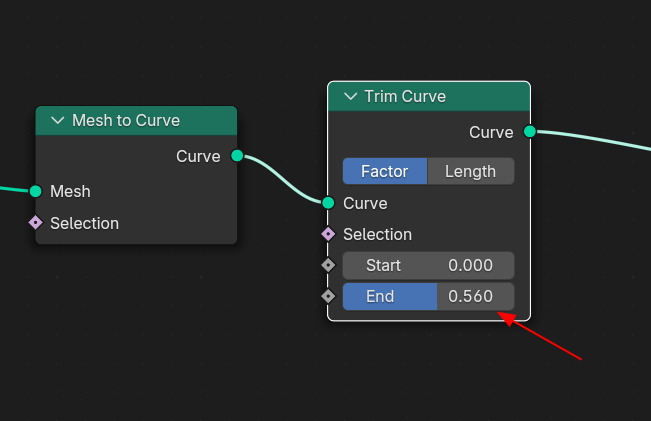The height and width of the screenshot is (421, 651).
Task: Select the Trim Curve node header
Action: click(429, 96)
